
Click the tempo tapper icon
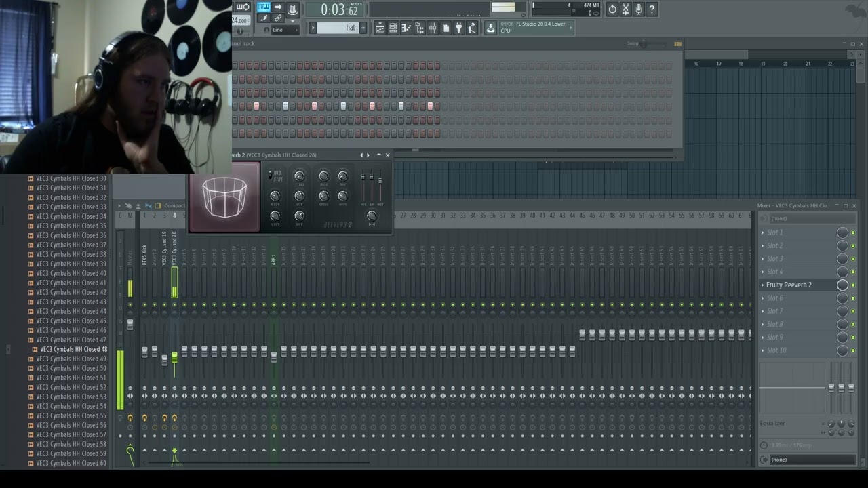(x=471, y=28)
